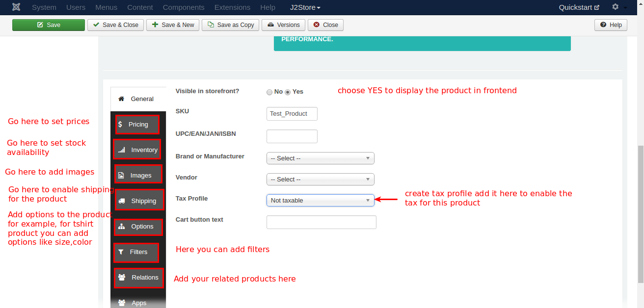Click the dollar icon for Pricing
Image resolution: width=644 pixels, height=308 pixels.
120,125
